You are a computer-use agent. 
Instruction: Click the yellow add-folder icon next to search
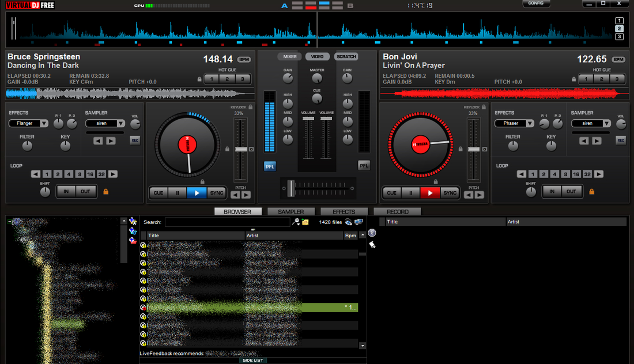coord(305,222)
